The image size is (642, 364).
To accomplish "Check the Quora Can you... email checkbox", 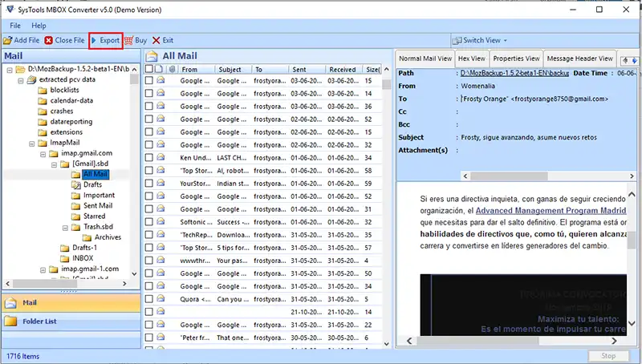I will pos(149,299).
